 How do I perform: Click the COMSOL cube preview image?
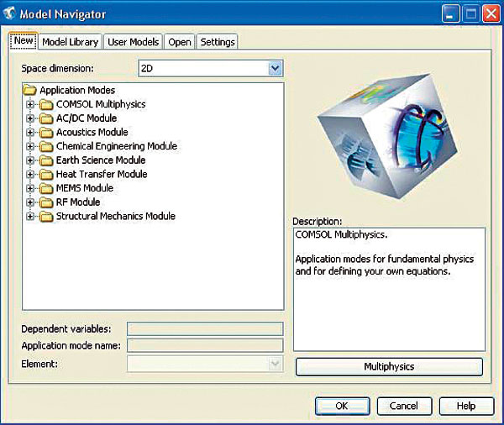coord(388,136)
